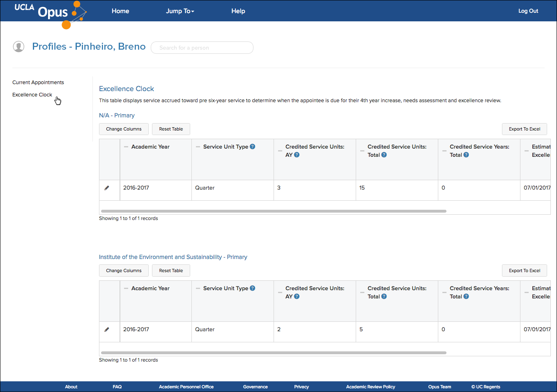Open help for Credited Service Units AY in Institute table
The width and height of the screenshot is (557, 392).
(297, 296)
